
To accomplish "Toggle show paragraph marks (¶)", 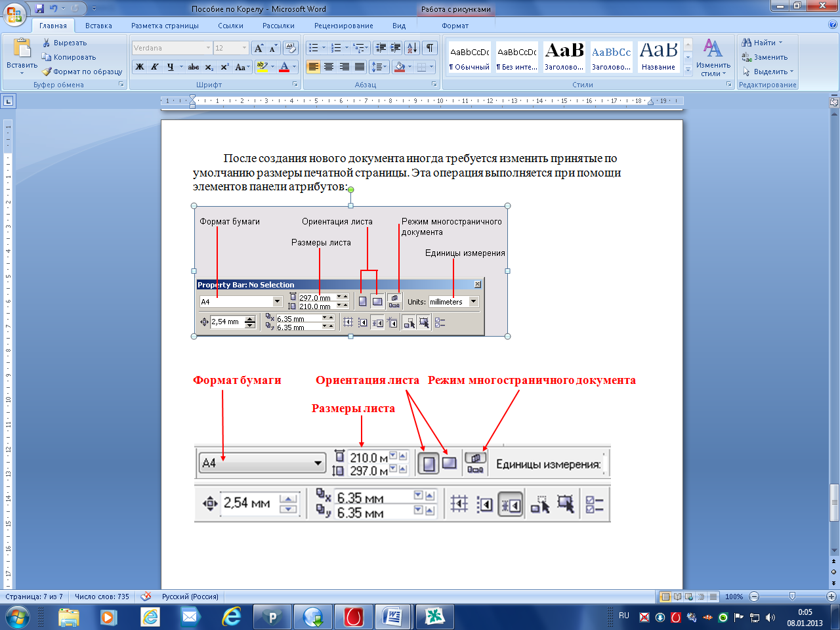I will coord(429,48).
